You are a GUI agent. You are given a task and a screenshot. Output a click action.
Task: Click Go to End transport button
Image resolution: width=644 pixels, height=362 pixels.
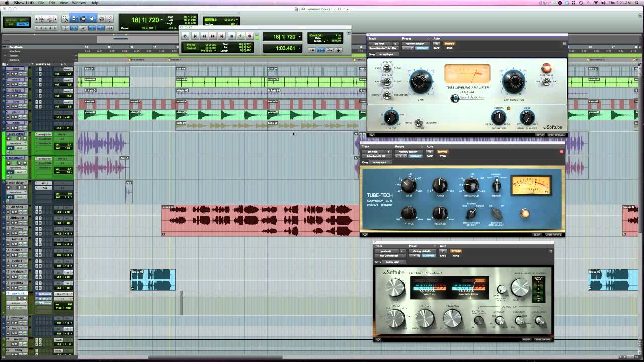pyautogui.click(x=221, y=36)
